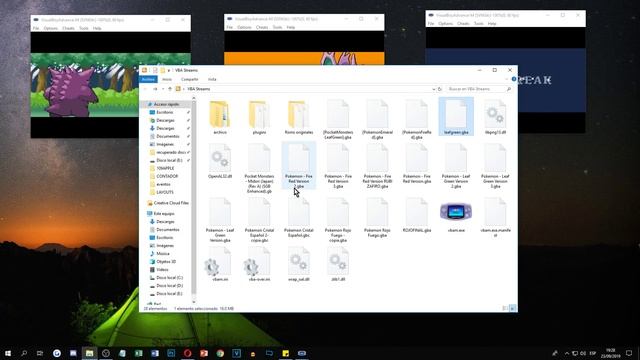
Task: Select the leafgreen.gba file
Action: [x=456, y=117]
